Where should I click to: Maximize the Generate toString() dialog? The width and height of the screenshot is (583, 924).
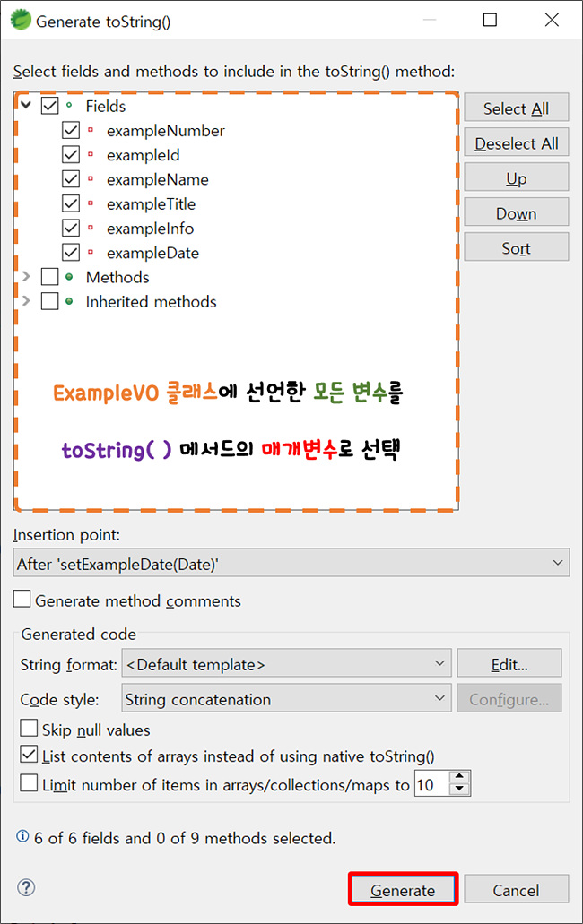click(x=490, y=20)
